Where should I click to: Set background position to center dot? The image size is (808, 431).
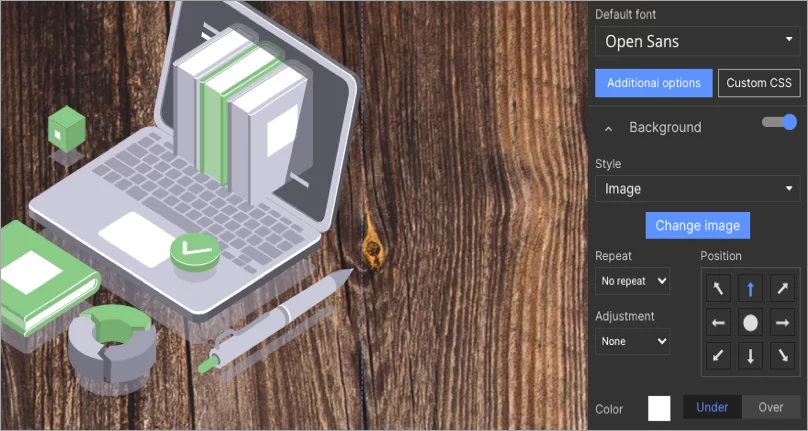(751, 322)
